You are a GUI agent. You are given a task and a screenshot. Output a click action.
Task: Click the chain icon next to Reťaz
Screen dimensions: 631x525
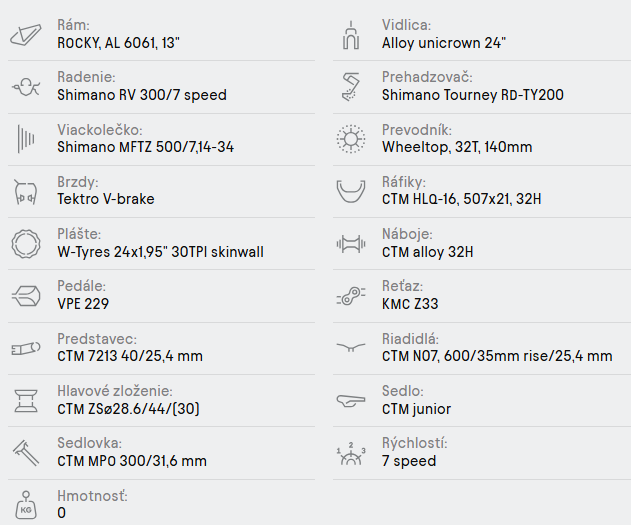pos(350,296)
